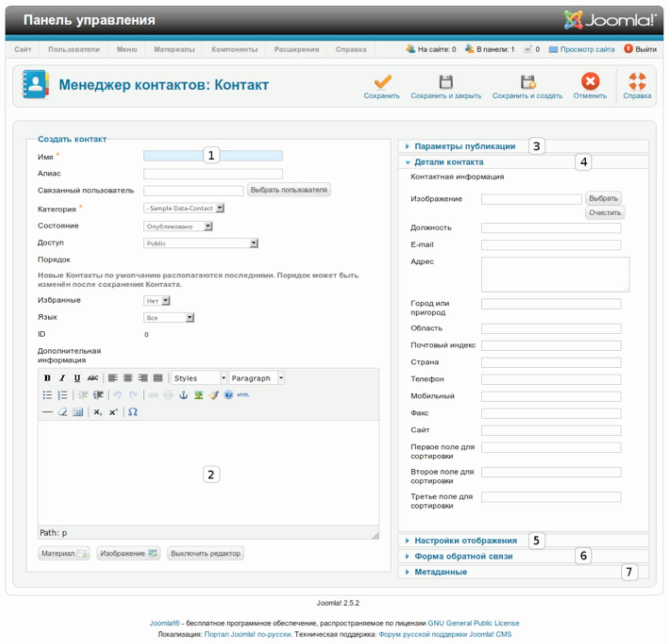Open the Styles dropdown in editor
Viewport: 669px width, 644px height.
[199, 378]
